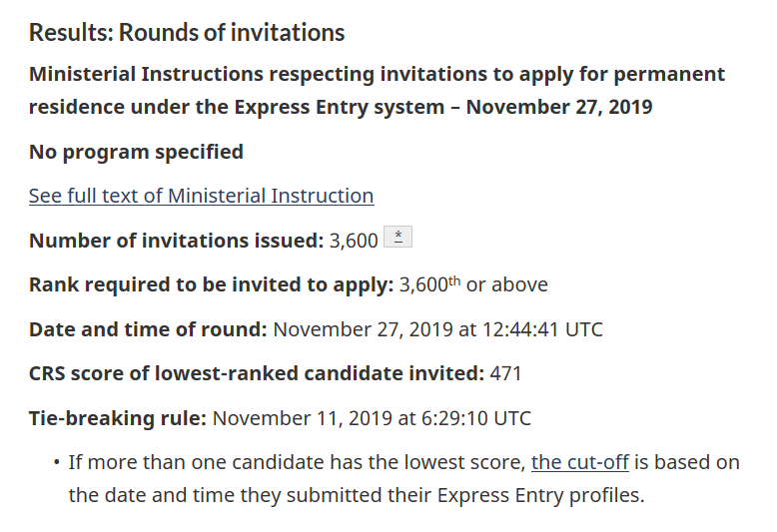Click the "Tie-breaking rule" label

click(117, 417)
